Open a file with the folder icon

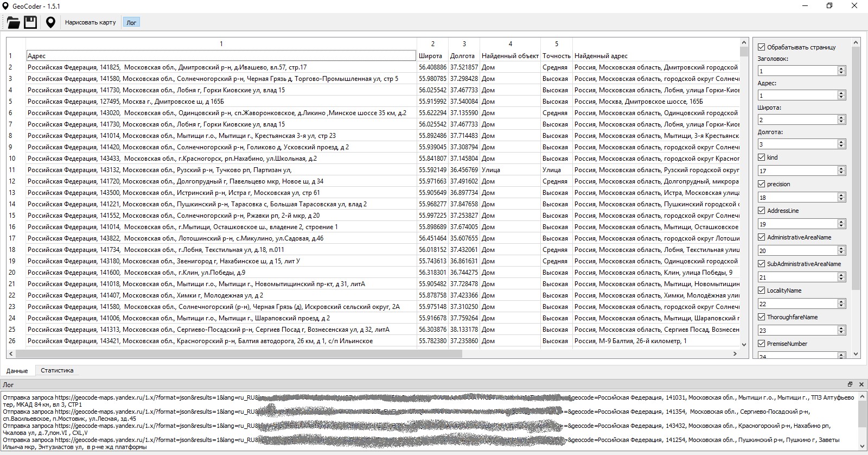click(x=13, y=22)
